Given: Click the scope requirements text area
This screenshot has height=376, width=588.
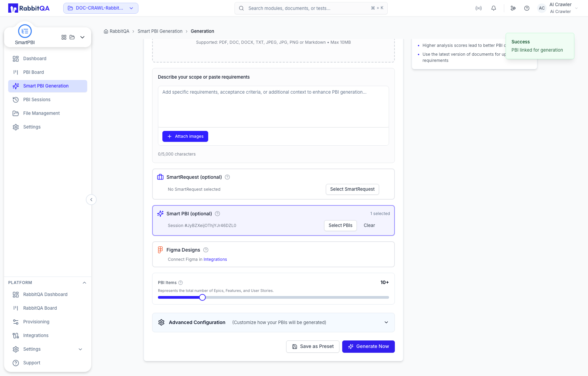Looking at the screenshot, I should click(273, 107).
